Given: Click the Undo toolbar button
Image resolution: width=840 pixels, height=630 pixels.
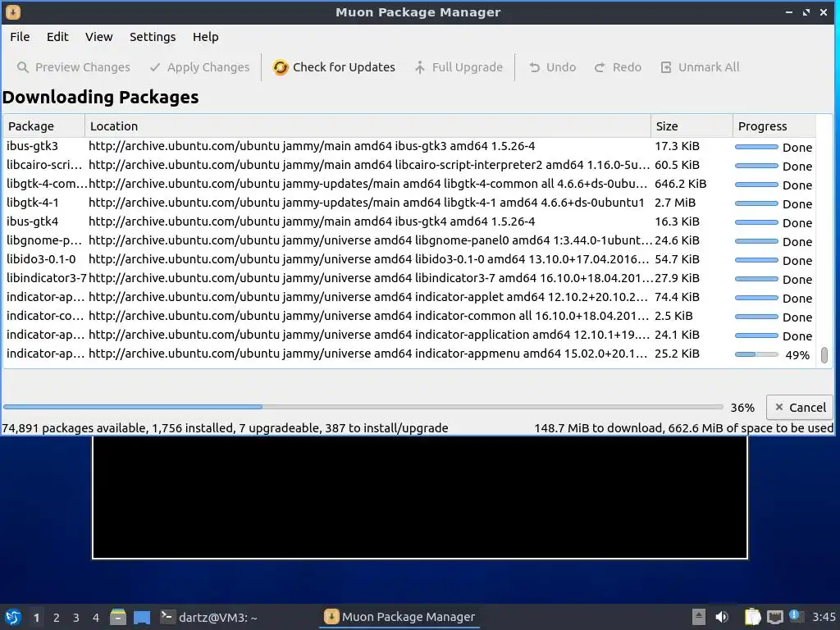Looking at the screenshot, I should pos(552,67).
